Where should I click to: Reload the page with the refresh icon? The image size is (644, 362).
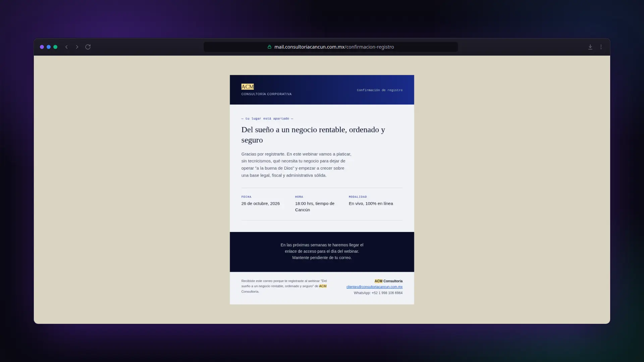pyautogui.click(x=88, y=47)
